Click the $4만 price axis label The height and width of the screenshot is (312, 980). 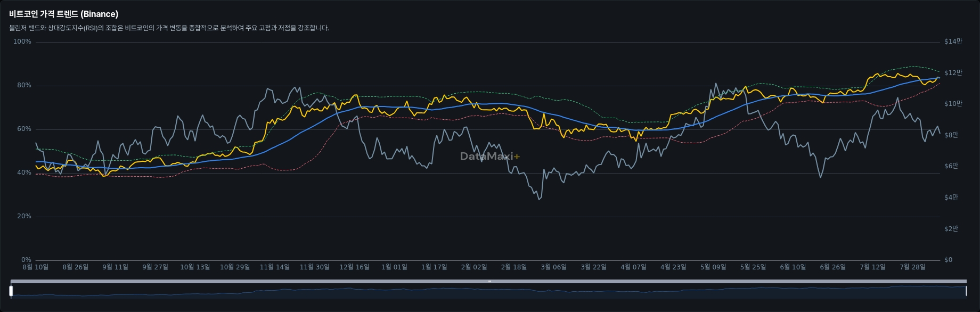951,198
